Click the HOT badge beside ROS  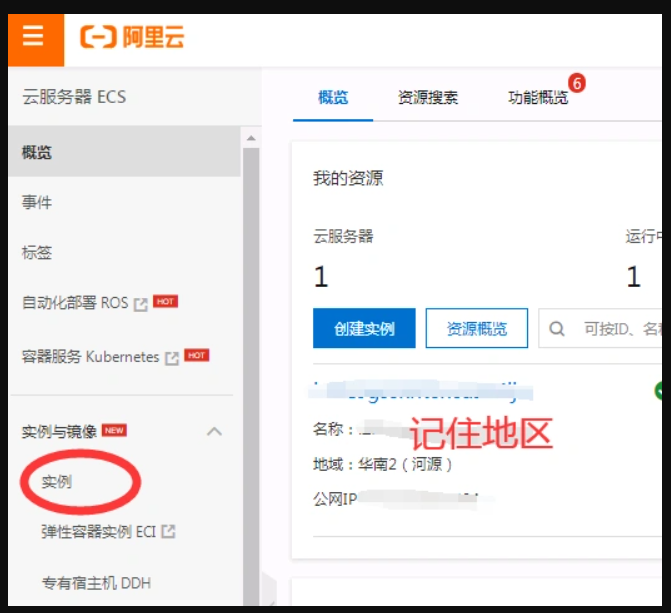pyautogui.click(x=165, y=301)
